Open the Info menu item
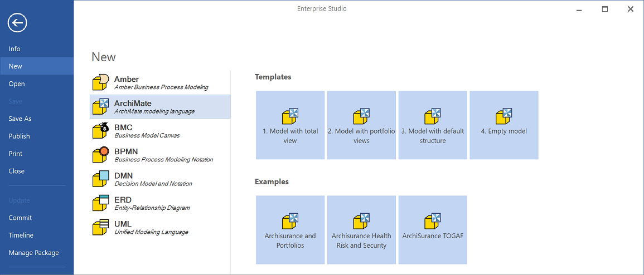 (x=14, y=49)
